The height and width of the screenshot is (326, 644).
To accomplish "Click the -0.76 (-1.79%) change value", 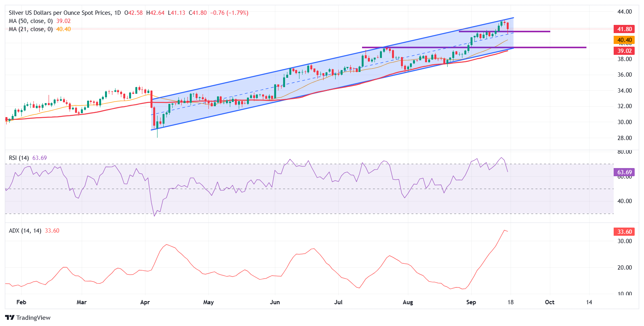I will 229,13.
